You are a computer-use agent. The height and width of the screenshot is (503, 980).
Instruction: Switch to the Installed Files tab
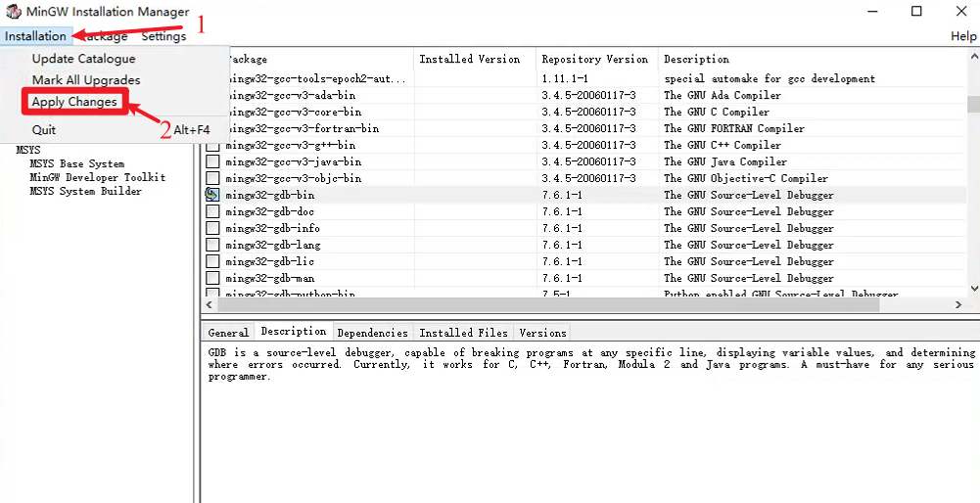point(463,333)
